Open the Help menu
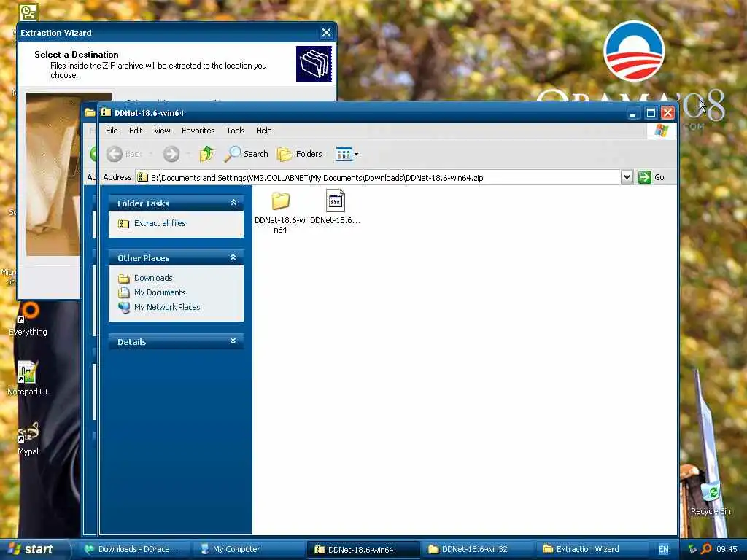 coord(263,131)
